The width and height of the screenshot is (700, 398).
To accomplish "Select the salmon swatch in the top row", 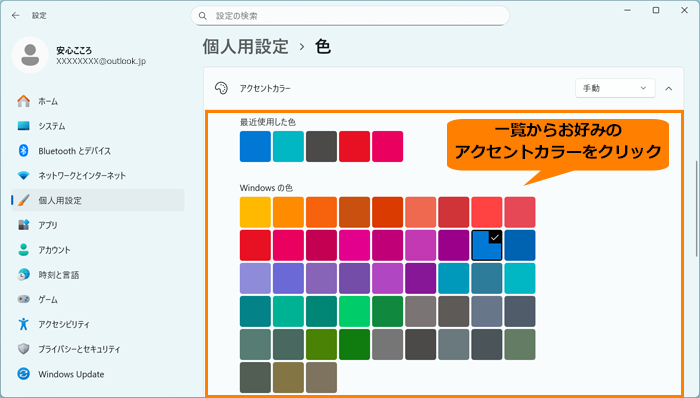I will point(421,212).
